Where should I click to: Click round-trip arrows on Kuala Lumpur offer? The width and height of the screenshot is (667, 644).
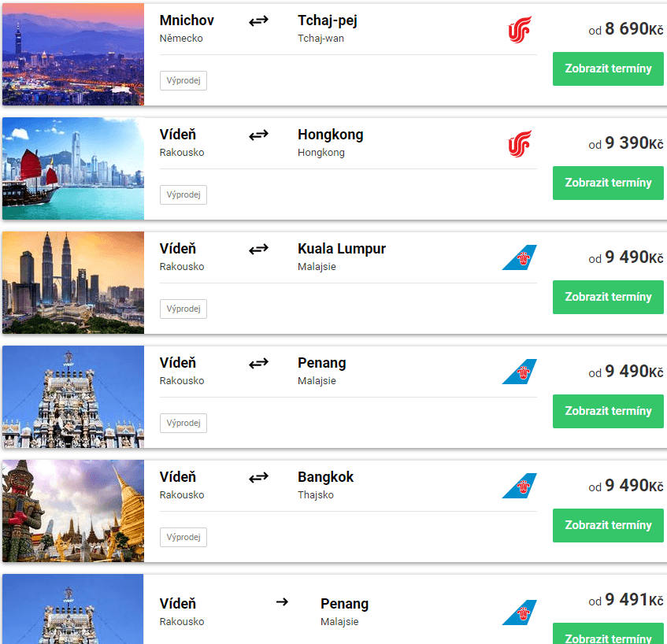pyautogui.click(x=258, y=249)
